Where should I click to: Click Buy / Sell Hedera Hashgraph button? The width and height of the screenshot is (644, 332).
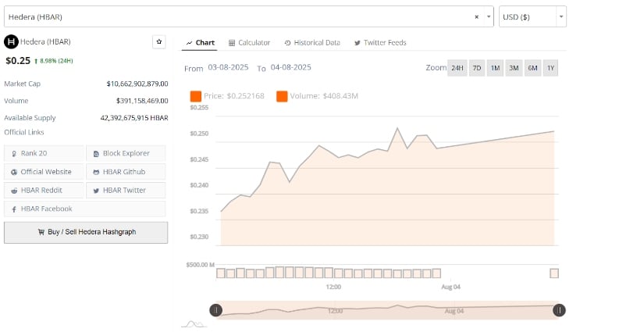click(86, 233)
